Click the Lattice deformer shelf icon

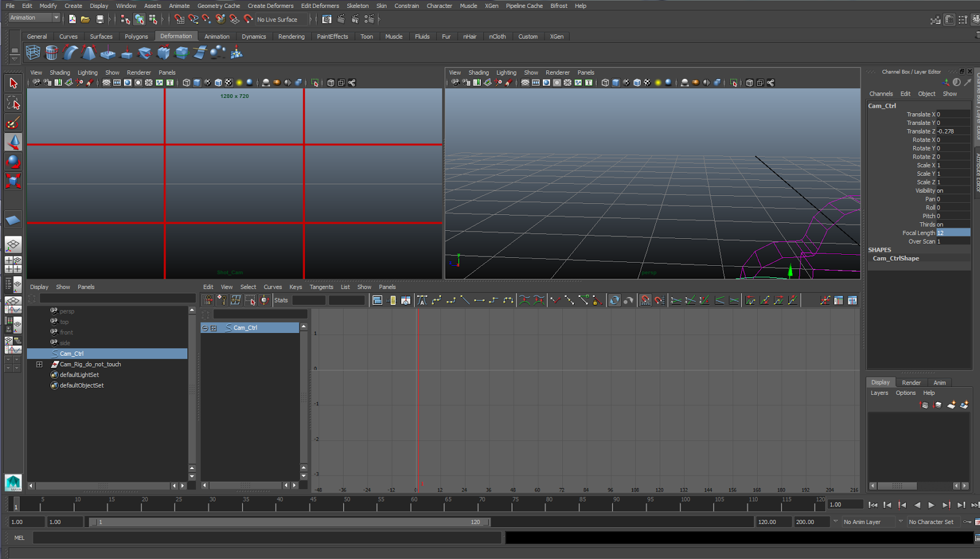[x=33, y=53]
